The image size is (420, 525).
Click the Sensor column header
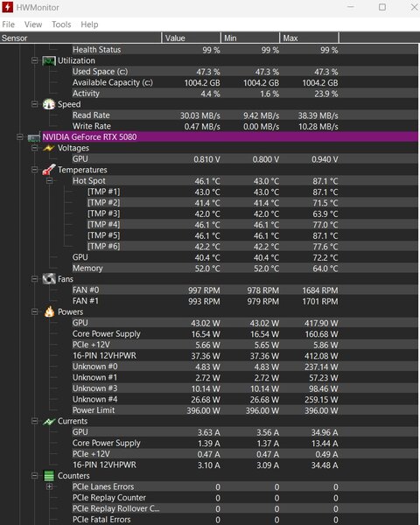80,38
